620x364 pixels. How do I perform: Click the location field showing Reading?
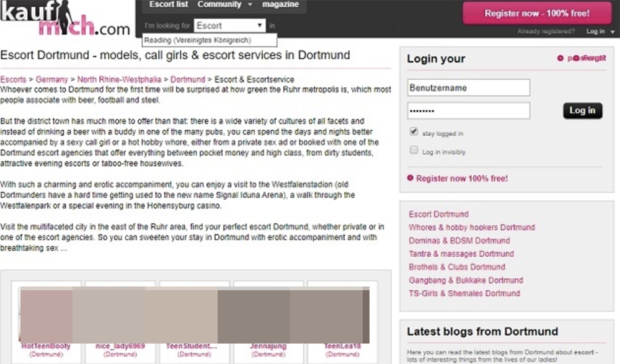click(210, 40)
